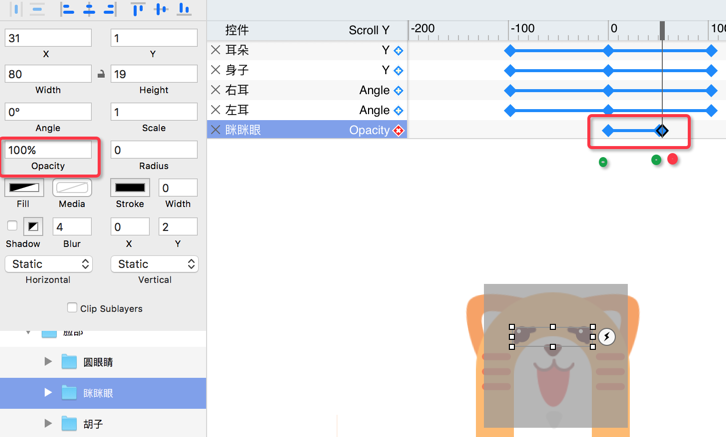
Task: Click the Y position input field
Action: pyautogui.click(x=154, y=38)
